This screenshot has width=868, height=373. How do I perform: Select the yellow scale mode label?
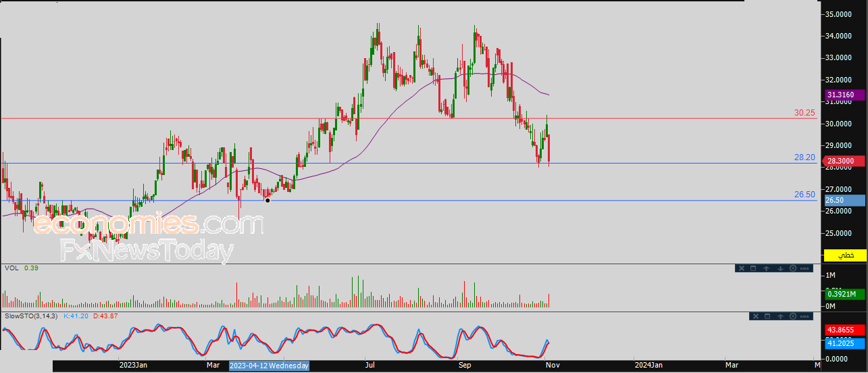coord(844,255)
